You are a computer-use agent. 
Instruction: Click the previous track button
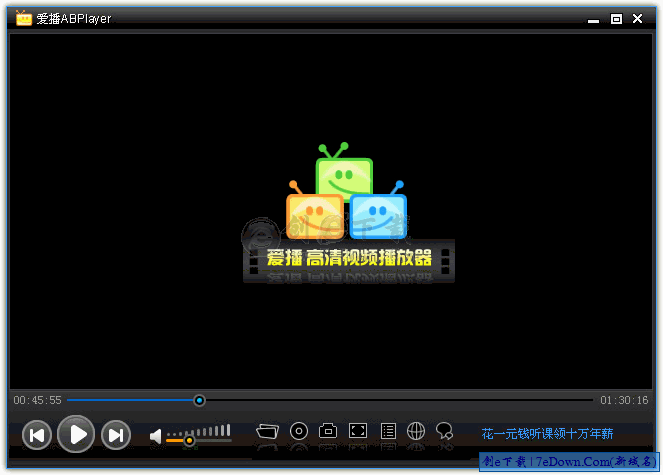coord(37,435)
